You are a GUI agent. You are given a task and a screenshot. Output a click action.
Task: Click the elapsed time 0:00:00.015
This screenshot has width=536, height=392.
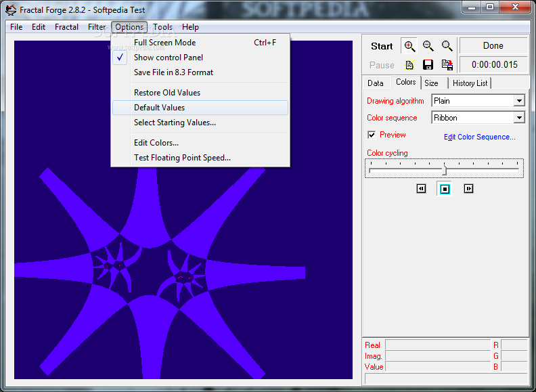click(x=494, y=64)
